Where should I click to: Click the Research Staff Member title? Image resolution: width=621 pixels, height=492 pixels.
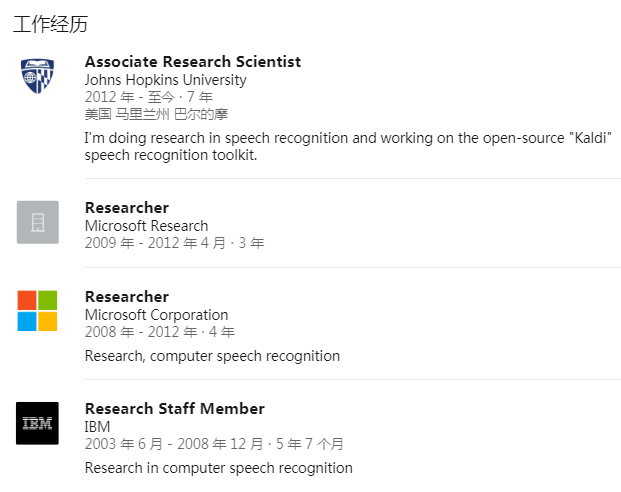[x=174, y=409]
